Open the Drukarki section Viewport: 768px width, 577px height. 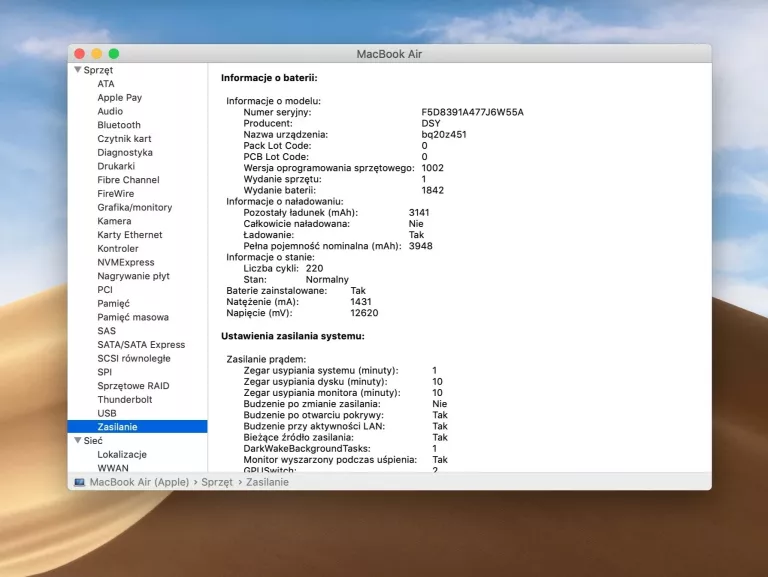[116, 166]
